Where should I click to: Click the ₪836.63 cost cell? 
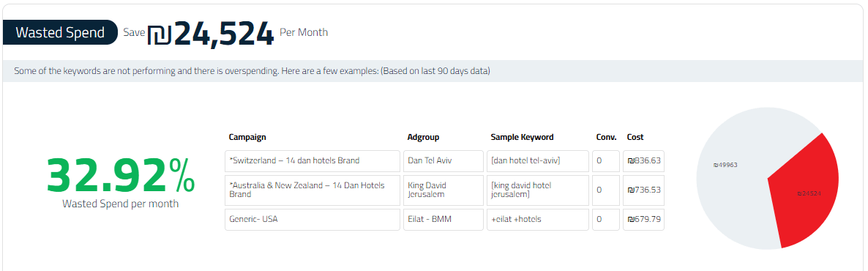pos(643,160)
